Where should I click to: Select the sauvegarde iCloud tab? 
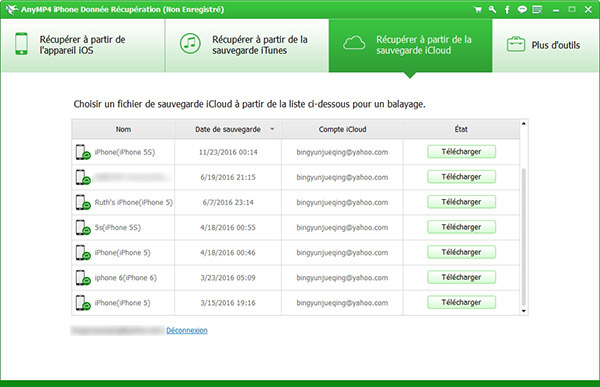(410, 45)
